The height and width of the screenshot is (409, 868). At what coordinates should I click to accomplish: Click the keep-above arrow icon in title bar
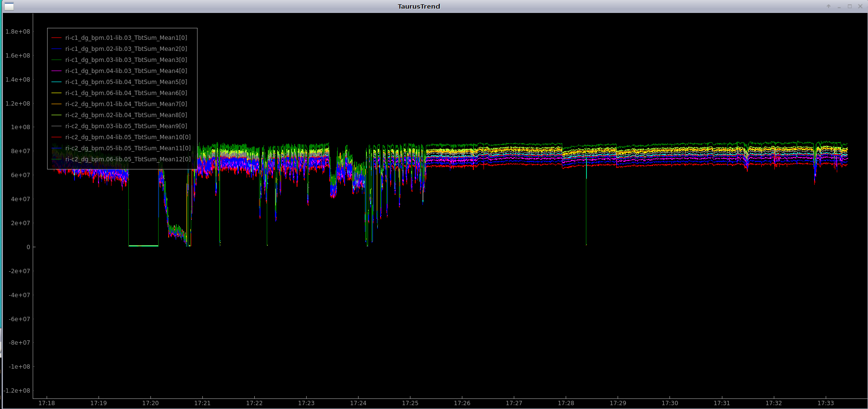pos(829,6)
